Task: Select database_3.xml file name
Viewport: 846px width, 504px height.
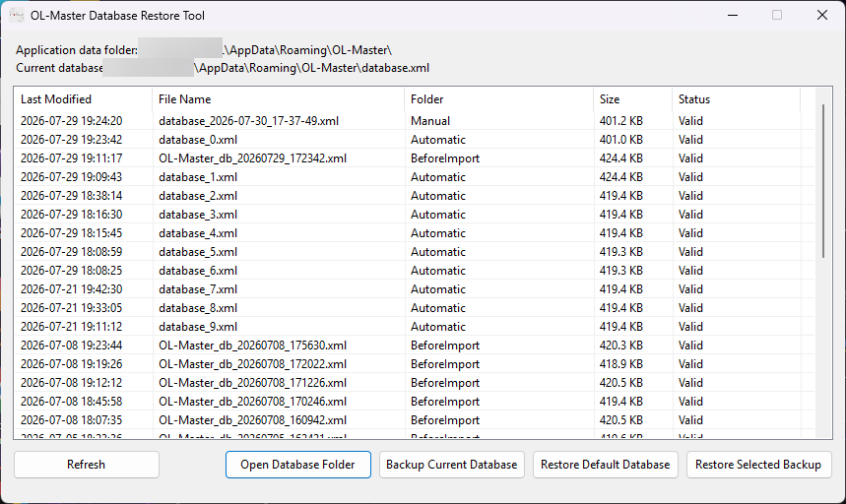Action: (198, 215)
